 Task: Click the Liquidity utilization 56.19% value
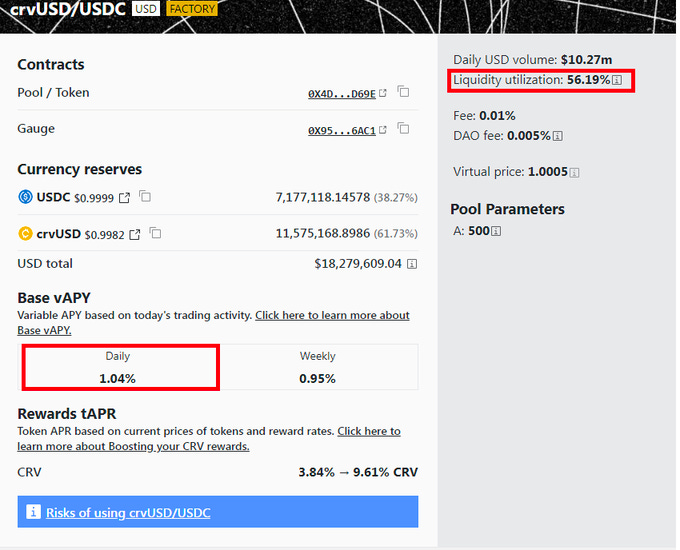point(588,80)
